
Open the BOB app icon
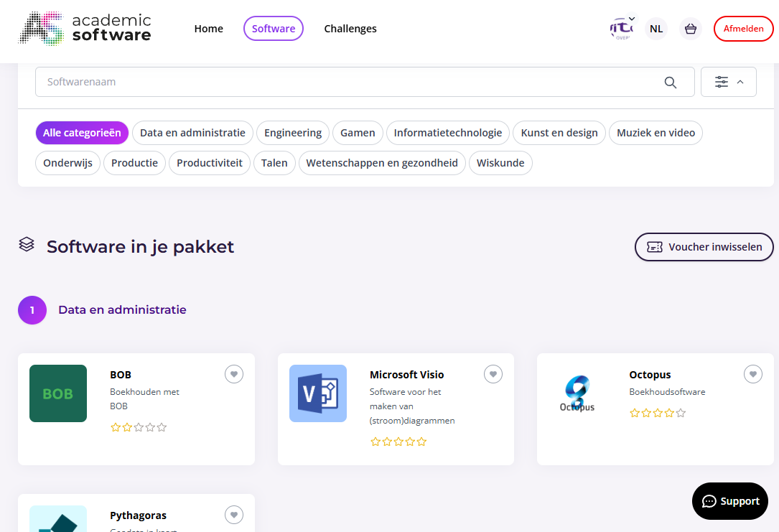click(58, 393)
